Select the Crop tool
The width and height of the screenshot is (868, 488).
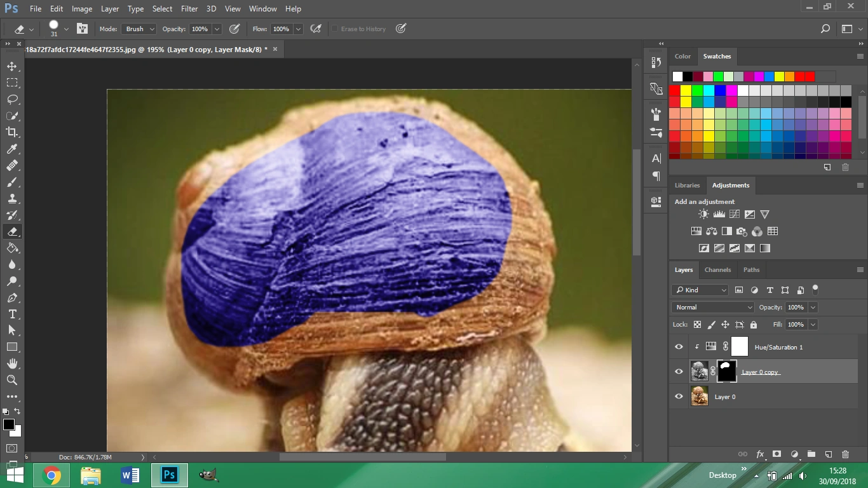[x=12, y=132]
